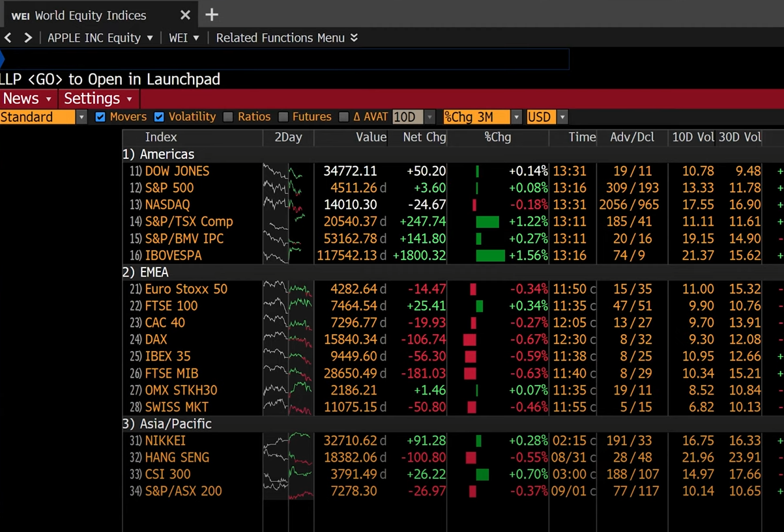The height and width of the screenshot is (532, 784).
Task: Click the 30D Vol column header
Action: 740,137
